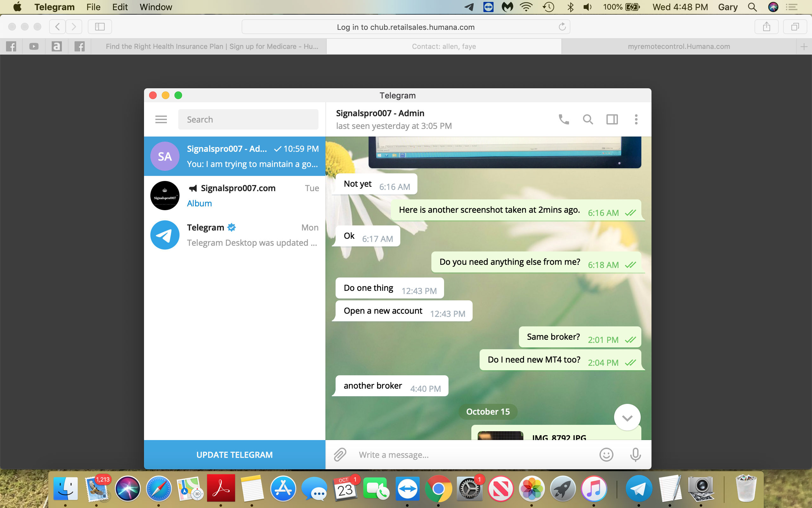The image size is (812, 508).
Task: Open the File menu
Action: pyautogui.click(x=93, y=7)
